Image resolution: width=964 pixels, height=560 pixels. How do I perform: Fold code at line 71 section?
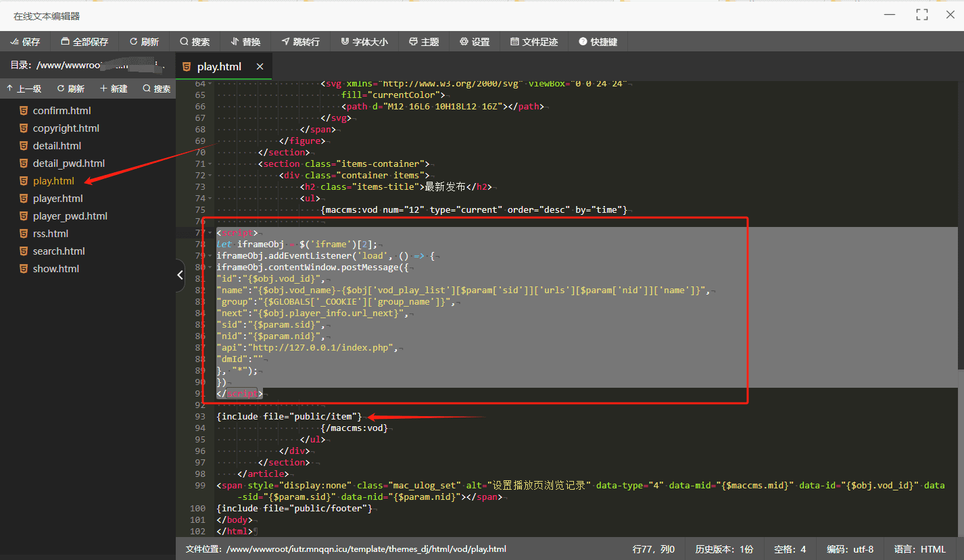(210, 164)
